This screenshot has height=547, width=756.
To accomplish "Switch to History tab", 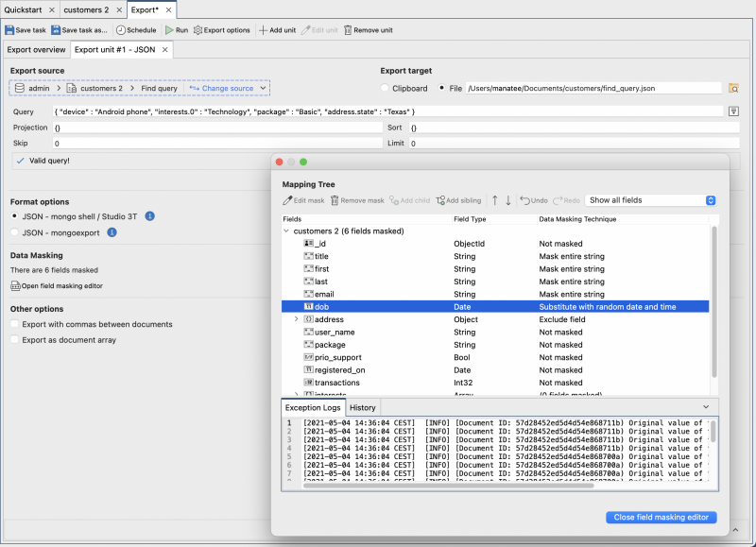I will pyautogui.click(x=363, y=408).
